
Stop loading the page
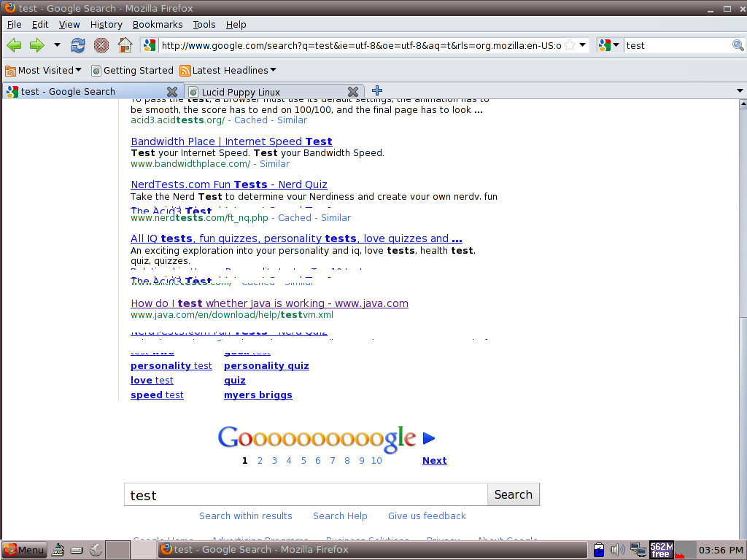(x=101, y=45)
